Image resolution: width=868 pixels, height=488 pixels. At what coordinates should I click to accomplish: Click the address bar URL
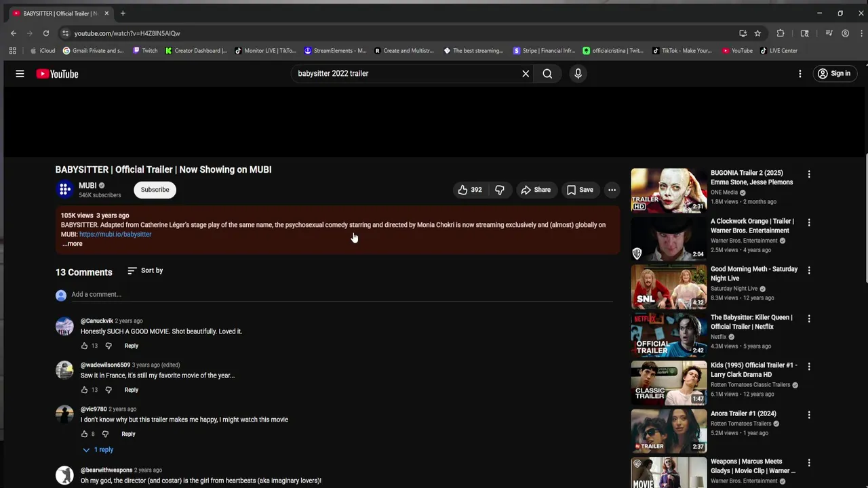coord(127,33)
